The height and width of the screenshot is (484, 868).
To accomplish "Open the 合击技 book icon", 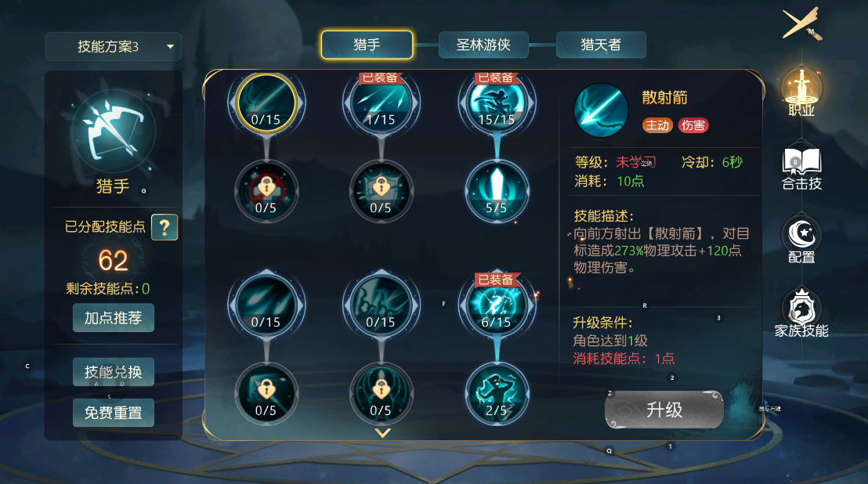I will click(801, 168).
